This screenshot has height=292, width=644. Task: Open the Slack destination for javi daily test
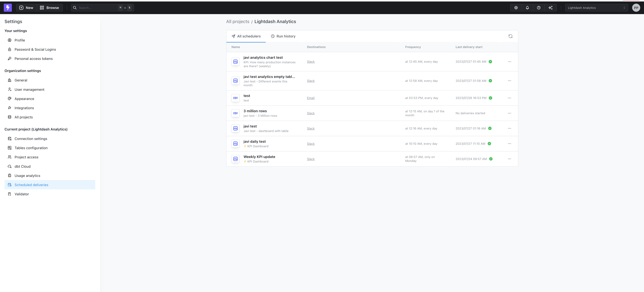pos(311,144)
